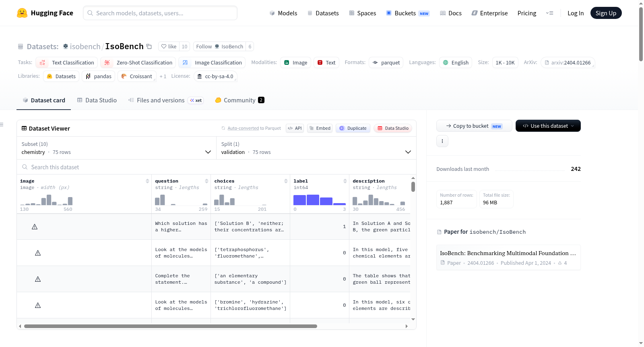Screen dimensions: 644x347
Task: Like the IsoBench dataset
Action: (169, 46)
